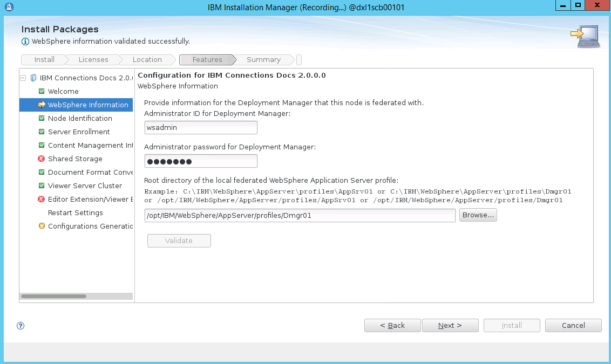This screenshot has height=364, width=611.
Task: Open Shared Storage settings
Action: tap(75, 159)
